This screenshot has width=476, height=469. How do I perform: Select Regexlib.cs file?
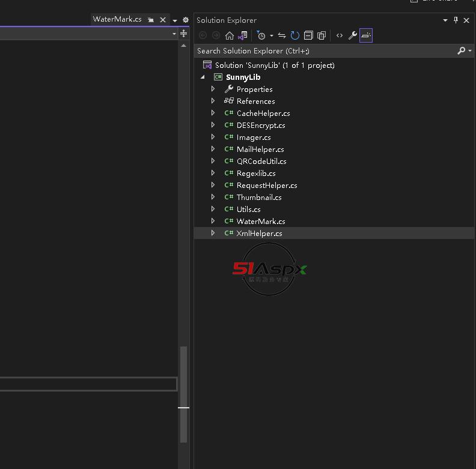coord(256,173)
